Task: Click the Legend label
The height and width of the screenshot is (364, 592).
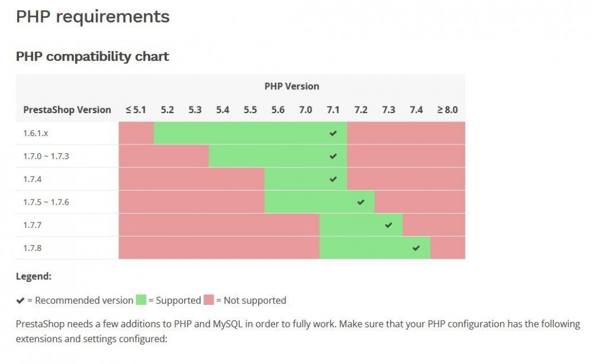Action: click(x=34, y=276)
